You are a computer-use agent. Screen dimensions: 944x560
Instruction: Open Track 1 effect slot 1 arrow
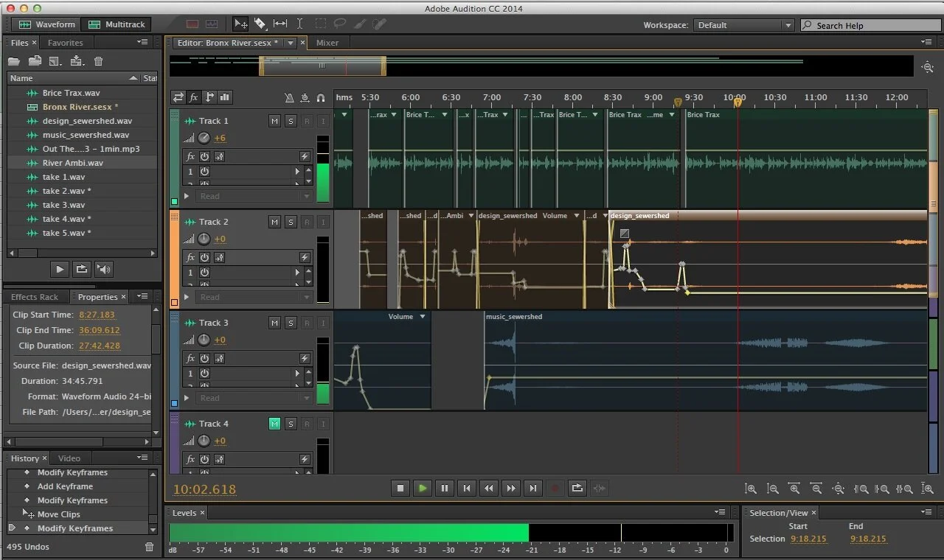298,172
